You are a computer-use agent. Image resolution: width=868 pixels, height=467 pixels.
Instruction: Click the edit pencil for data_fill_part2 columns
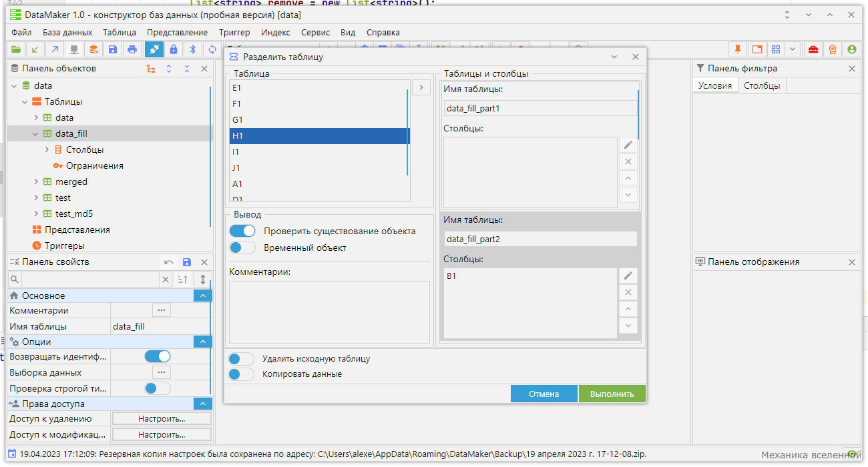pyautogui.click(x=628, y=276)
